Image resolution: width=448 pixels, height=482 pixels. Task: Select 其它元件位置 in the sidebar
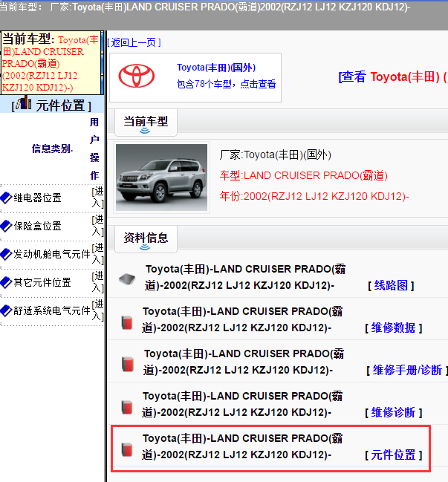tap(42, 282)
